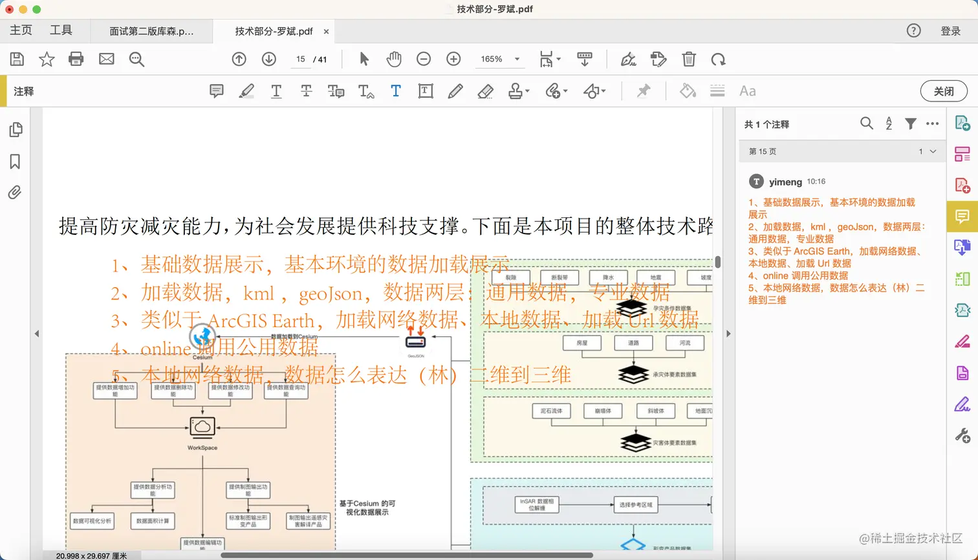Viewport: 978px width, 560px height.
Task: Show the attachments paperclip panel
Action: click(x=15, y=192)
